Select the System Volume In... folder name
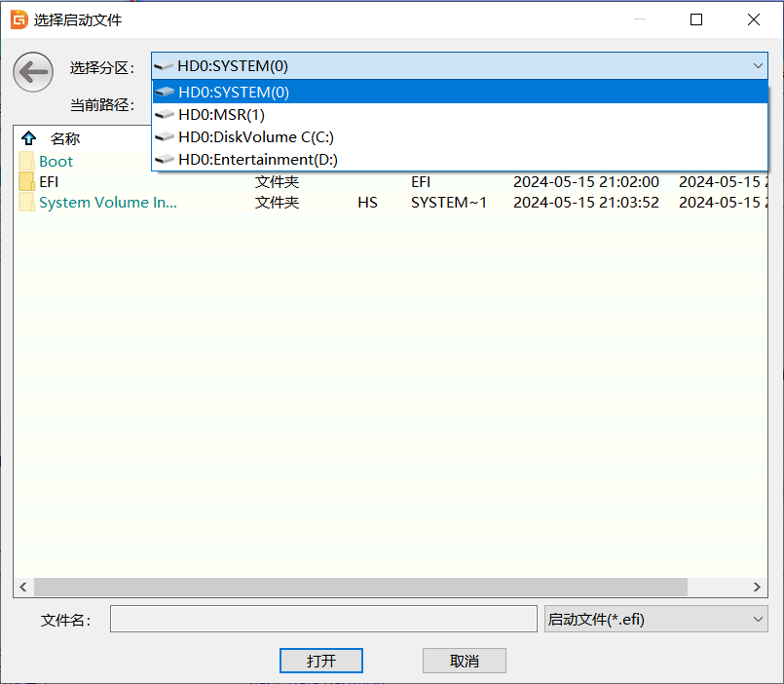 108,203
